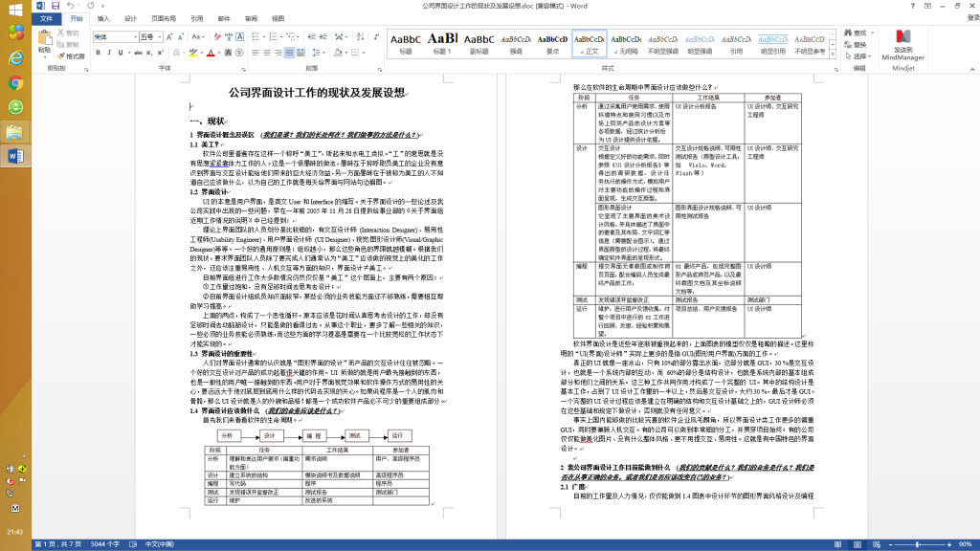
Task: Open the Font dialog launcher in 字体 group
Action: [243, 69]
